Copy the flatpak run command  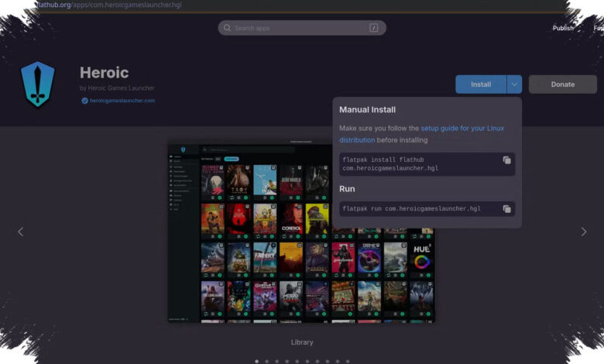[x=507, y=209]
